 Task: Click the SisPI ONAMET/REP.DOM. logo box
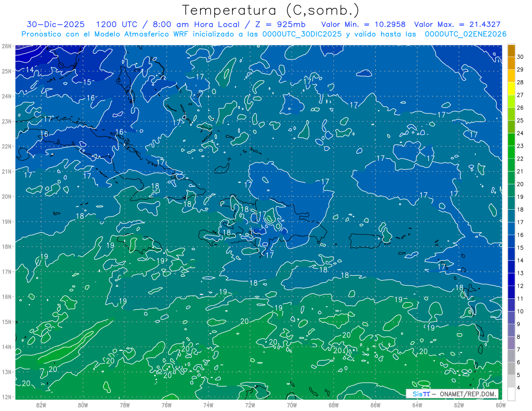(452, 394)
